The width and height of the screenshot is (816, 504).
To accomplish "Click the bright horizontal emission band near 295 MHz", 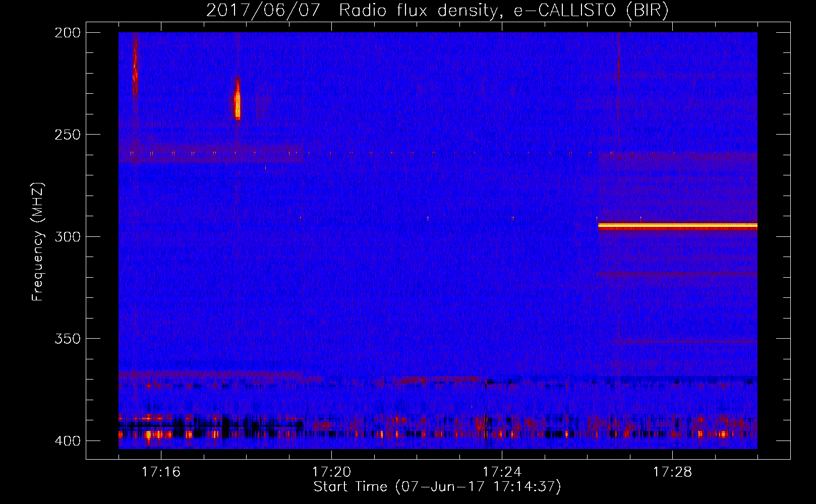I will tap(677, 226).
